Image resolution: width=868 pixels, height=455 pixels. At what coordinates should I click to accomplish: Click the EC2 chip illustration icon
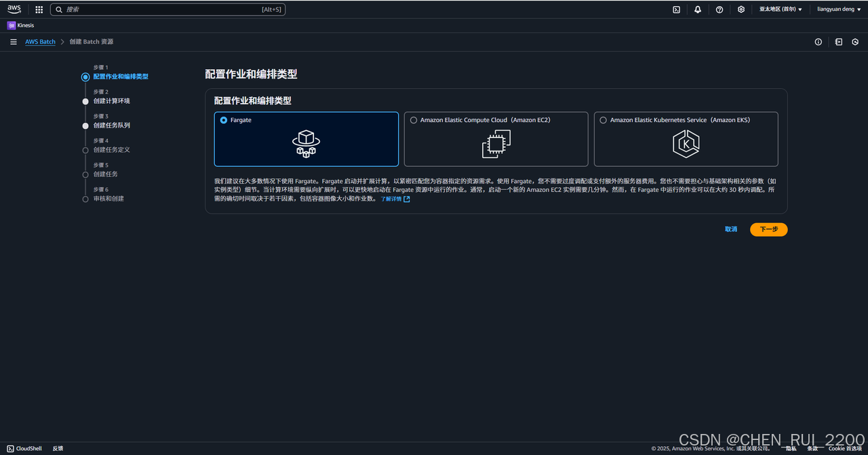pos(496,144)
